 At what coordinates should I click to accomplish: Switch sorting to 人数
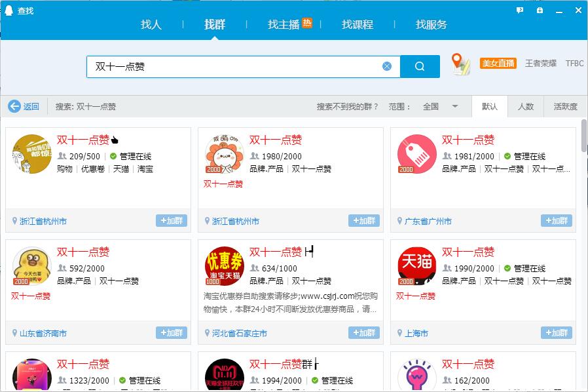pyautogui.click(x=526, y=106)
